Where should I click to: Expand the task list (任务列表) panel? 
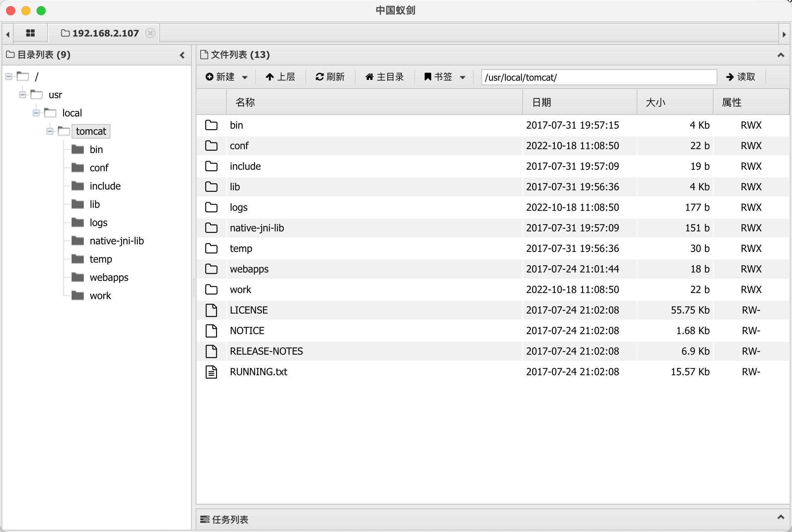tap(781, 517)
